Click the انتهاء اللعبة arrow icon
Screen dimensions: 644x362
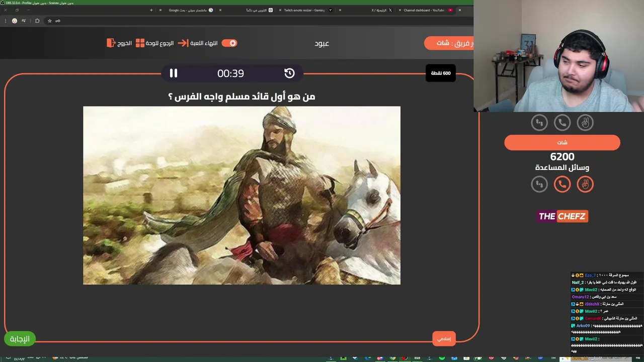coord(183,43)
